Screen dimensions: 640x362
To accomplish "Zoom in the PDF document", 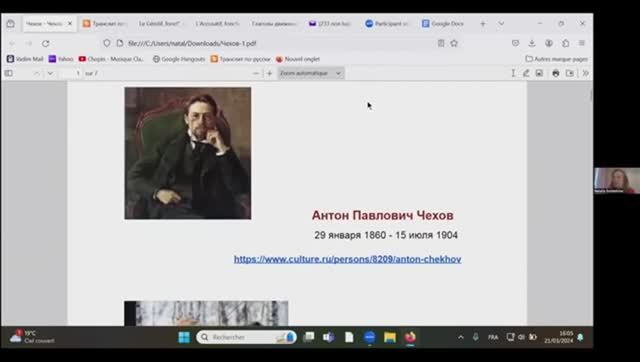I will tap(269, 73).
